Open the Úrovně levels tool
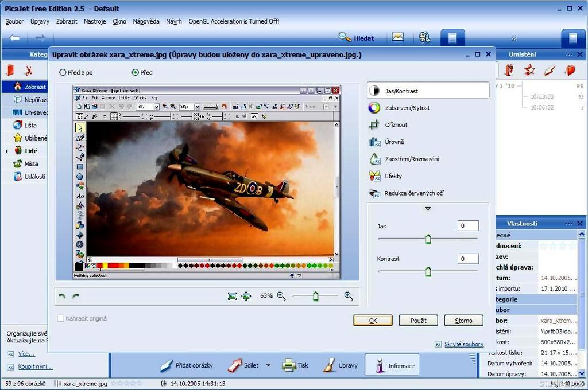588x390 pixels. click(394, 142)
